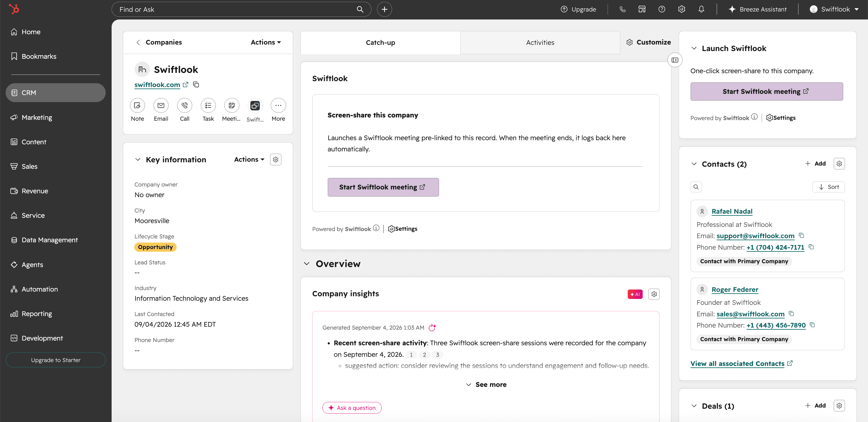Open Customize tabs settings
Viewport: 868px width, 422px height.
649,42
